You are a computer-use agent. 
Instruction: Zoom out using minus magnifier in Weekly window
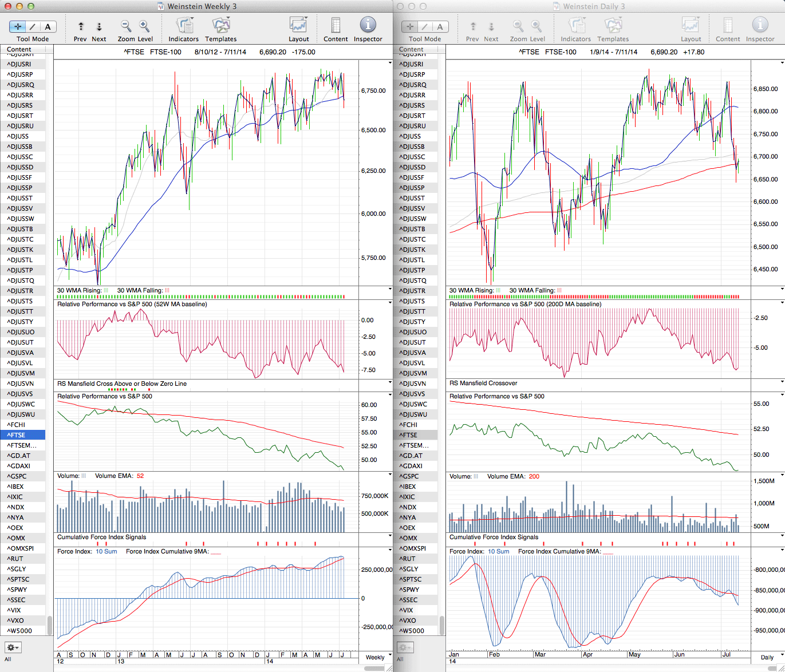[x=126, y=26]
